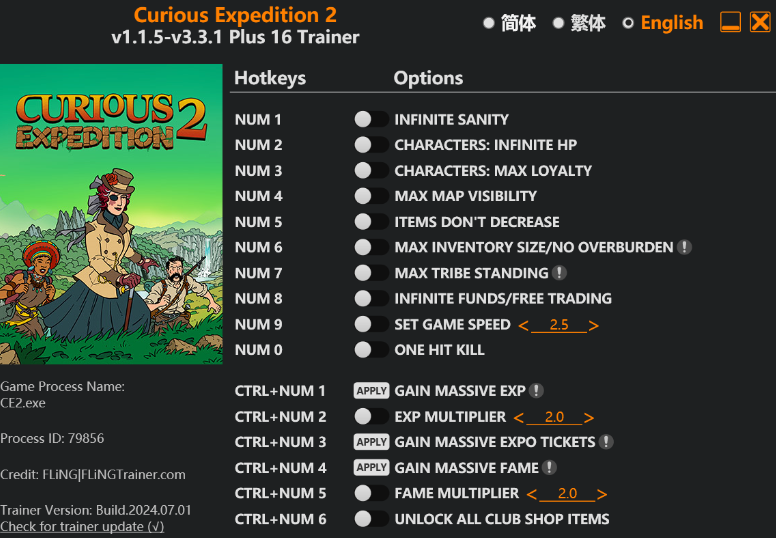Increase game speed with right arrow
This screenshot has height=538, width=776.
tap(594, 325)
